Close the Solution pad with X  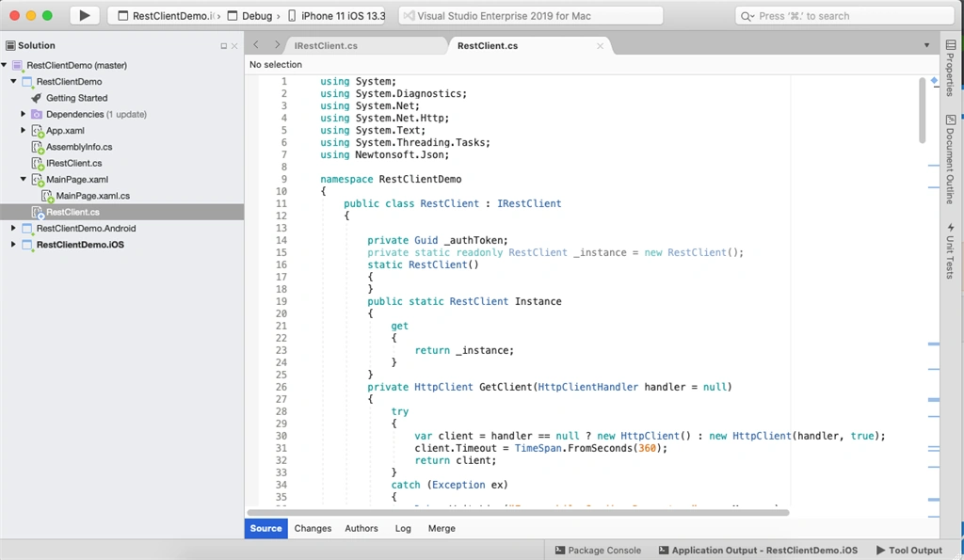[x=234, y=46]
